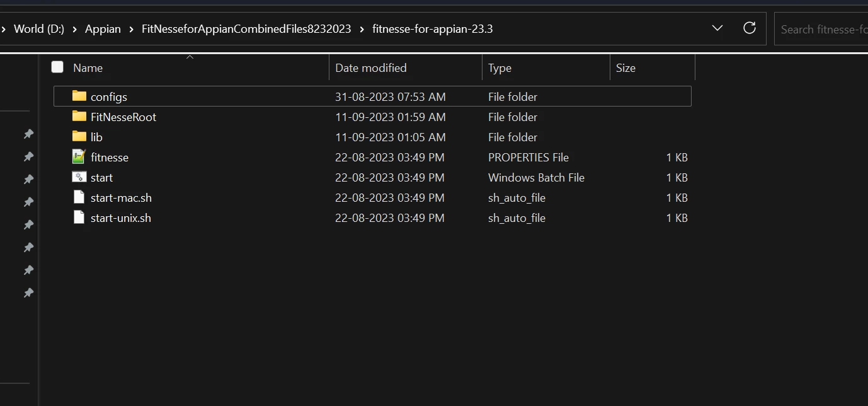Click the configs folder icon
This screenshot has width=868, height=406.
(x=79, y=96)
